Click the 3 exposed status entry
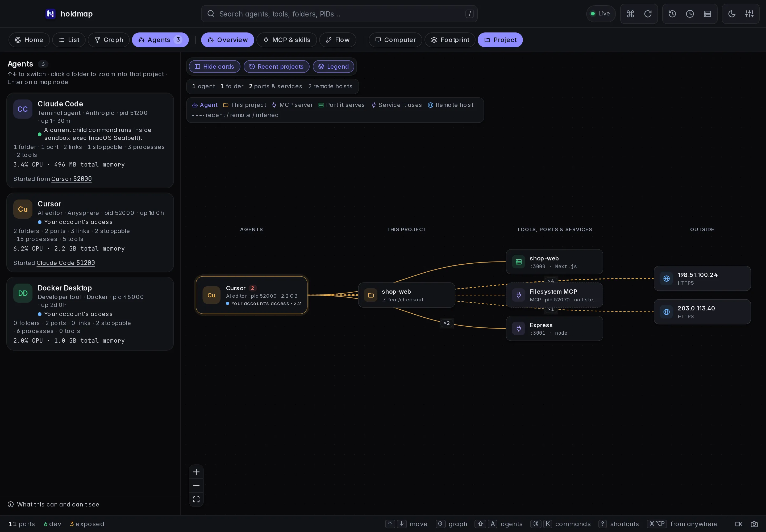766x532 pixels. (87, 524)
